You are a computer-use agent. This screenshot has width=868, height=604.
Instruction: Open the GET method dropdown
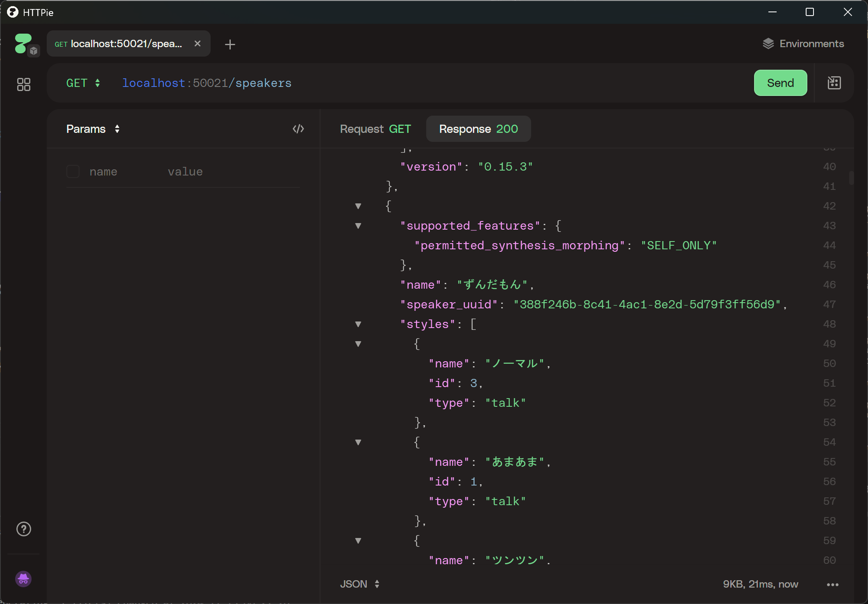point(83,83)
